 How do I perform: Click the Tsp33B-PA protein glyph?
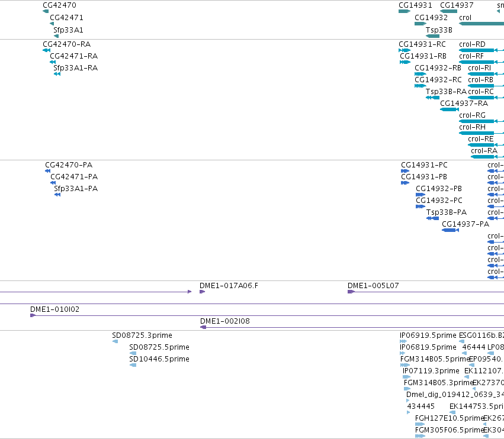(x=433, y=218)
